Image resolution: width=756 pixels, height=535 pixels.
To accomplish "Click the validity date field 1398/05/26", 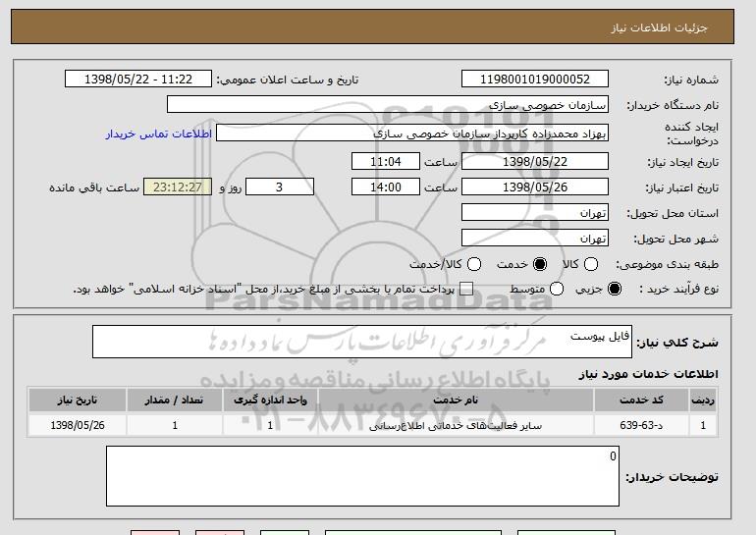I will click(x=535, y=187).
